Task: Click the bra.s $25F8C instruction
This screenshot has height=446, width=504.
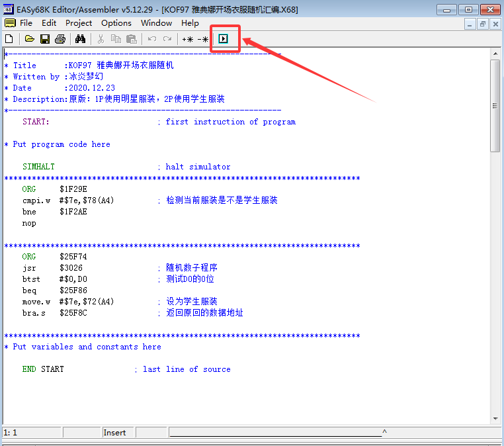Action: [55, 313]
